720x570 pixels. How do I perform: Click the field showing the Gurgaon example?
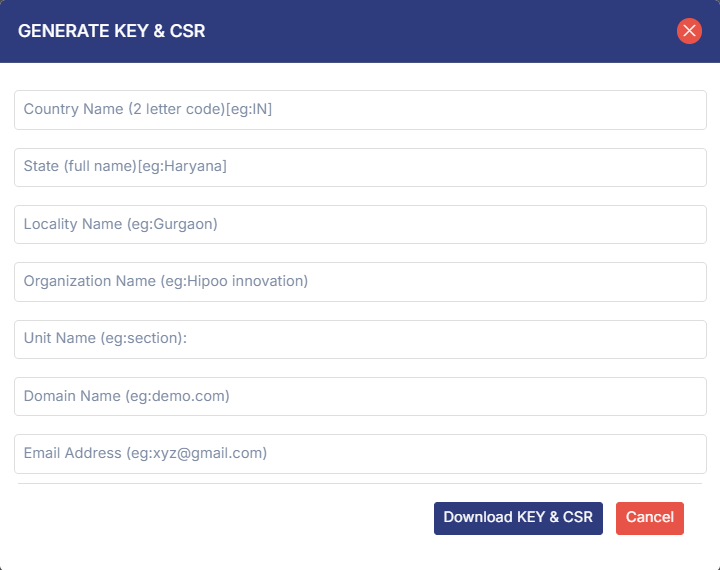click(360, 225)
